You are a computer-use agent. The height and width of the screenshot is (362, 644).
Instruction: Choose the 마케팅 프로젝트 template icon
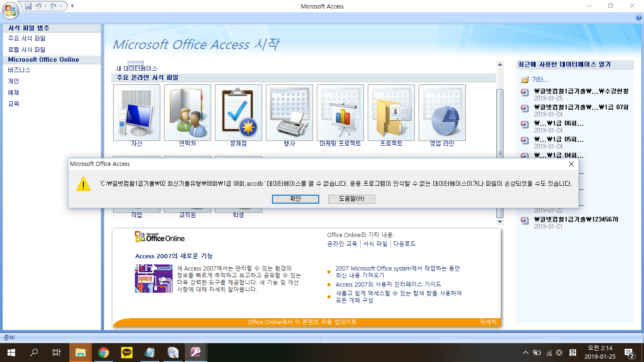coord(340,113)
